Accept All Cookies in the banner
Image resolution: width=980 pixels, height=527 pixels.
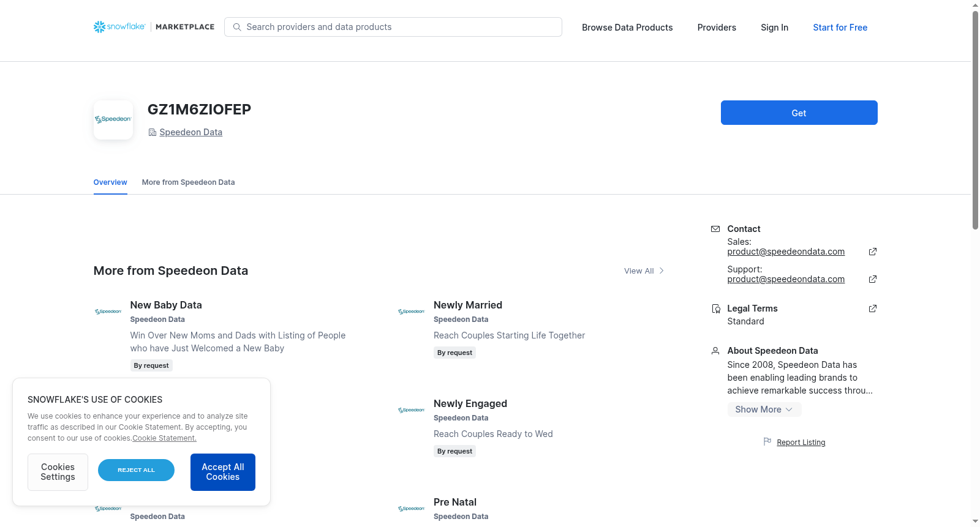[223, 472]
